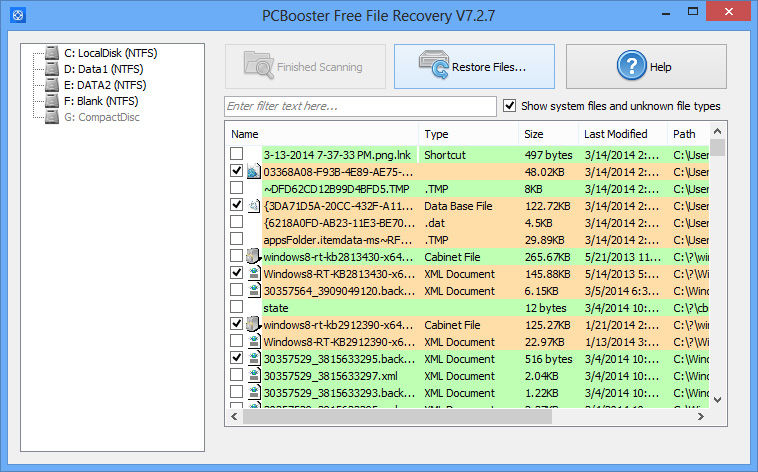Check the 3-13-2014 7-37-33 PM.png.lnk file

tap(236, 154)
